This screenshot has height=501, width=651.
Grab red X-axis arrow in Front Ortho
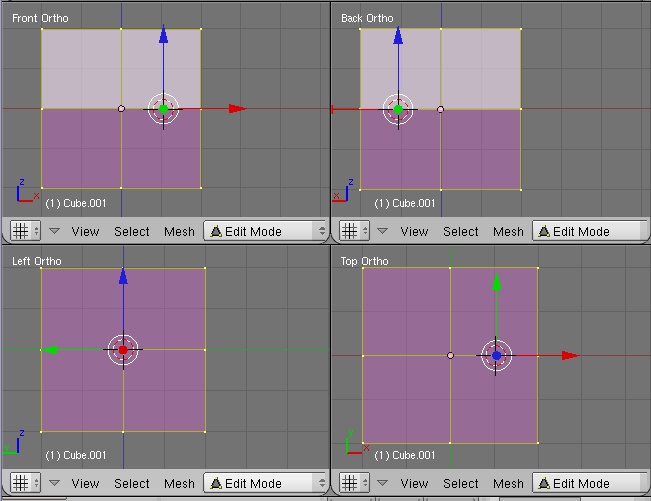pos(237,109)
